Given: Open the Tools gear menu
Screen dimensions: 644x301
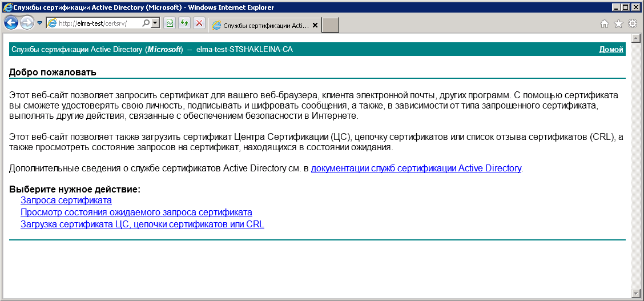Looking at the screenshot, I should point(632,23).
